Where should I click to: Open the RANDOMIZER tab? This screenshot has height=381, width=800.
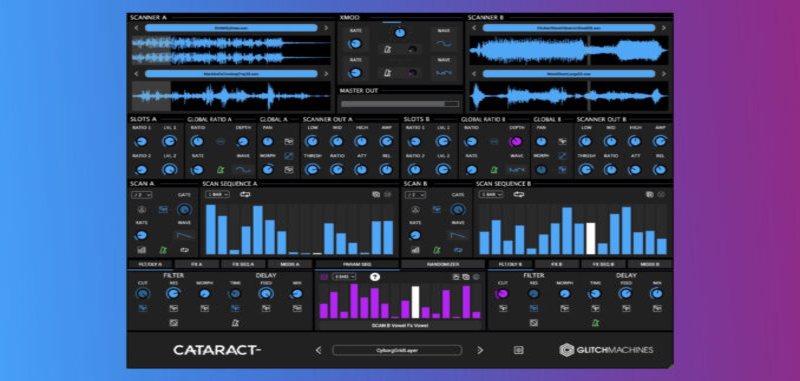tap(442, 264)
